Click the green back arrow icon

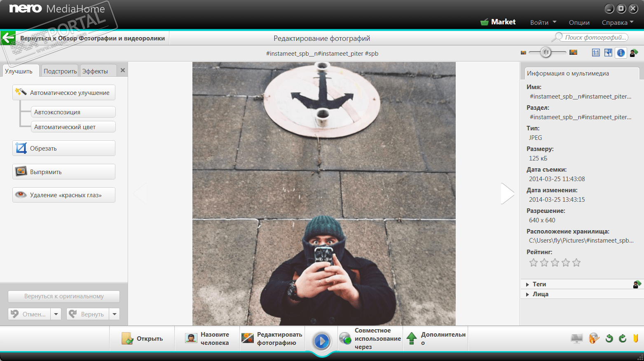pos(8,38)
